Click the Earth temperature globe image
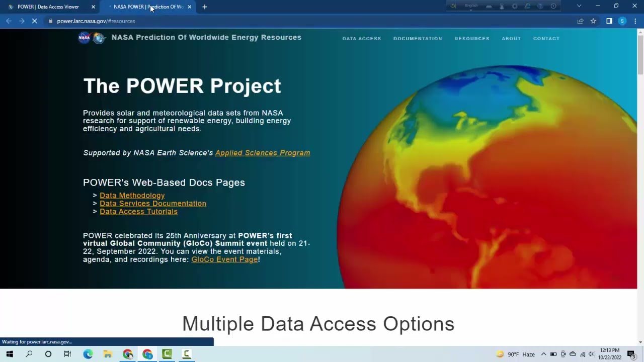 pyautogui.click(x=487, y=177)
